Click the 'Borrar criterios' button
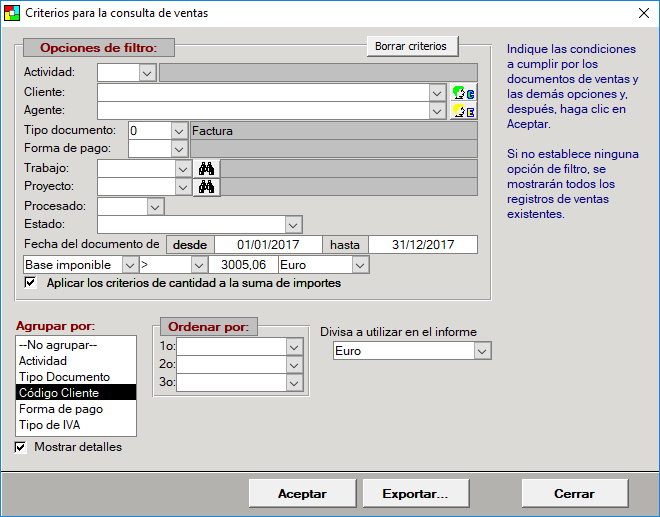This screenshot has width=660, height=517. click(x=412, y=46)
